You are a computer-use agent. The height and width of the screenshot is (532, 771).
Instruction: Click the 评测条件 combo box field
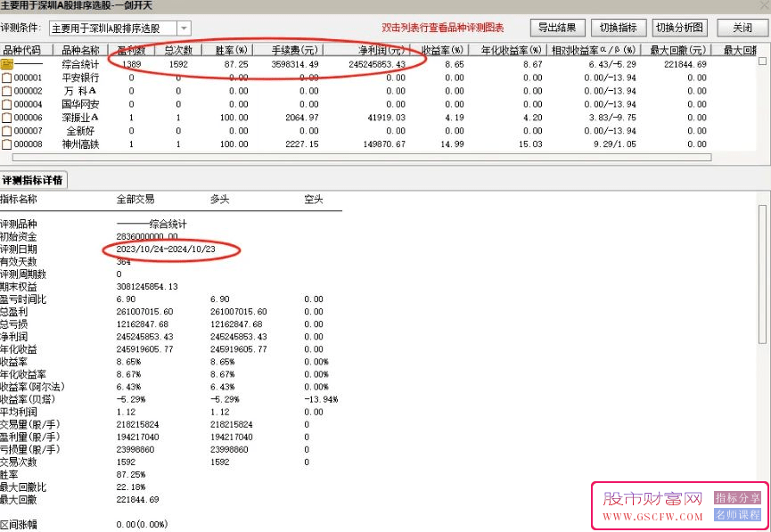(120, 29)
